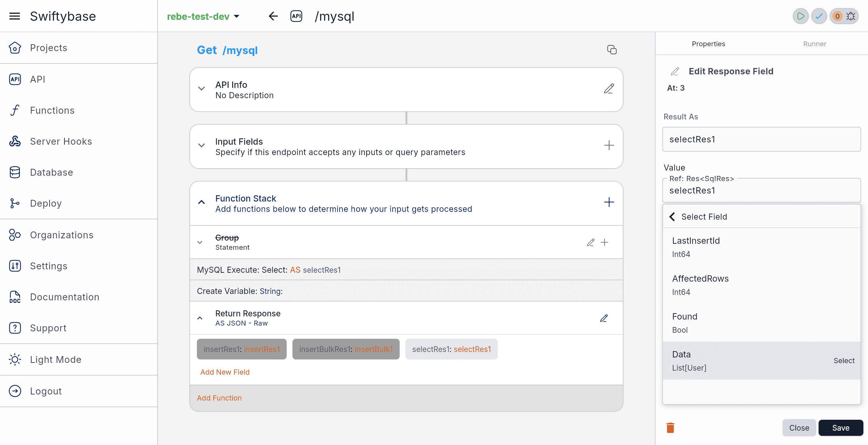
Task: Select the Create Variable String row
Action: point(406,291)
